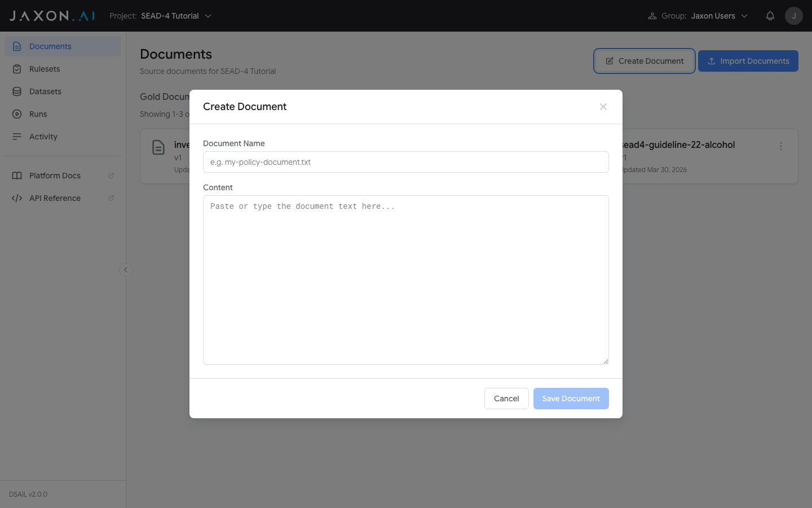812x508 pixels.
Task: Open the user avatar menu
Action: point(794,15)
